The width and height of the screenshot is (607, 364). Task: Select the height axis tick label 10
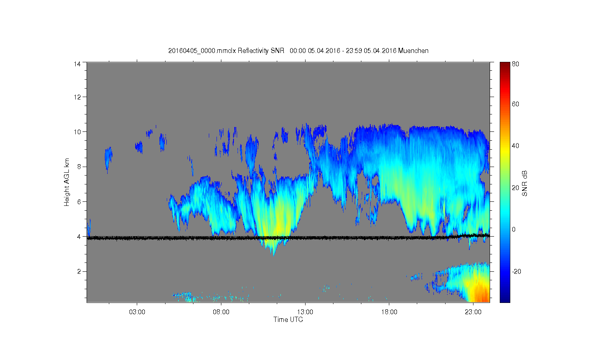point(77,132)
